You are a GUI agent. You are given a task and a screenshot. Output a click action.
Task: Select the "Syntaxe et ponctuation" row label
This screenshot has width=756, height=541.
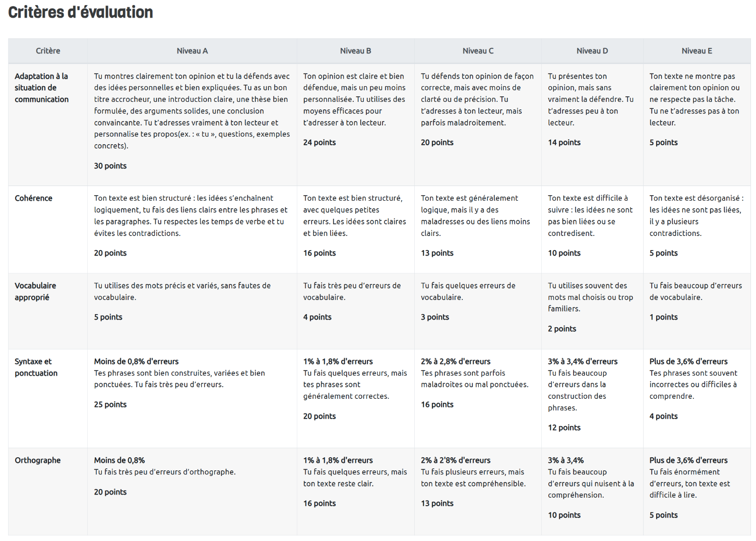point(36,367)
